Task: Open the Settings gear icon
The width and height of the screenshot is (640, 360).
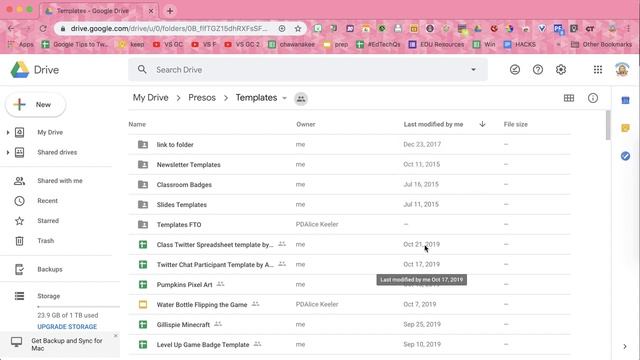Action: (561, 70)
